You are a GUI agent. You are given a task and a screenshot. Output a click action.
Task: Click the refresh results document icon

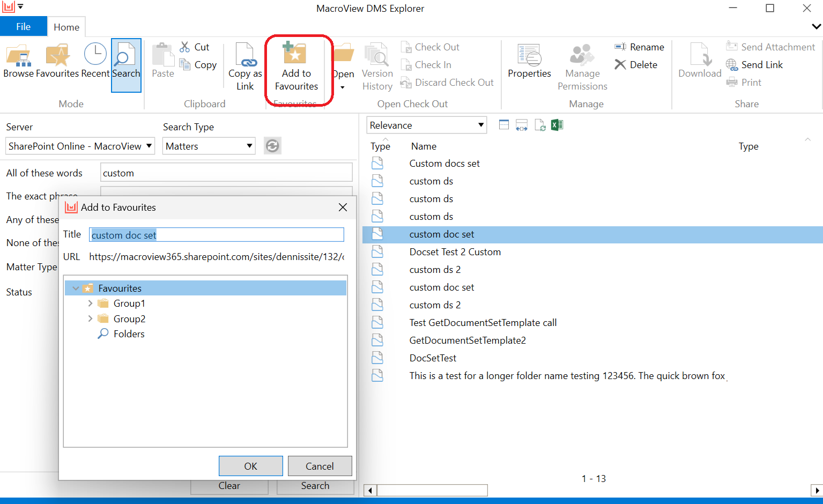click(540, 125)
